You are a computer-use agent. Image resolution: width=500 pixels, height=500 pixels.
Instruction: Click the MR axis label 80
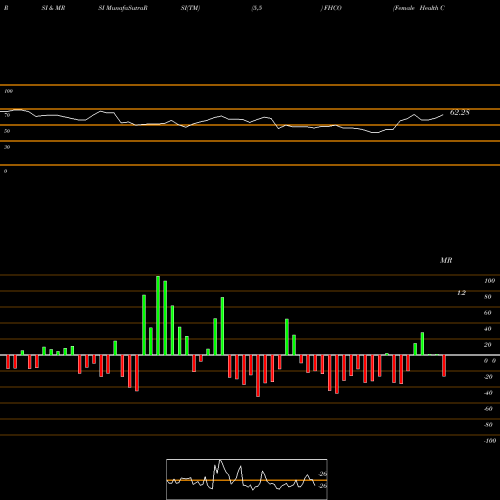(x=488, y=297)
